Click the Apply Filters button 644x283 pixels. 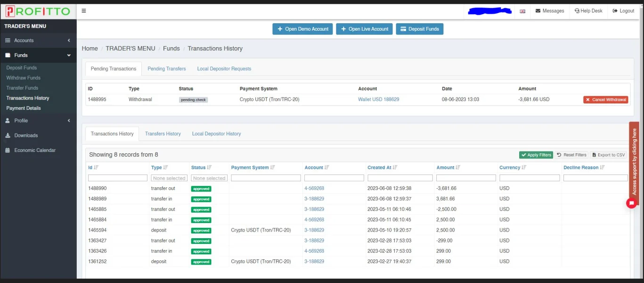click(x=536, y=155)
